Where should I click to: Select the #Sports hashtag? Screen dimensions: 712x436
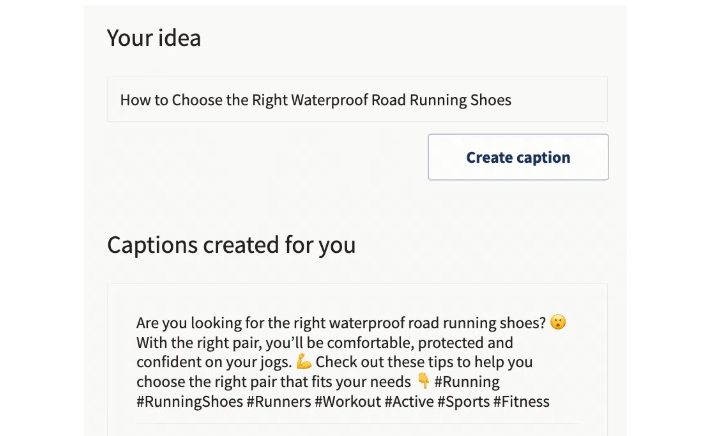(469, 402)
